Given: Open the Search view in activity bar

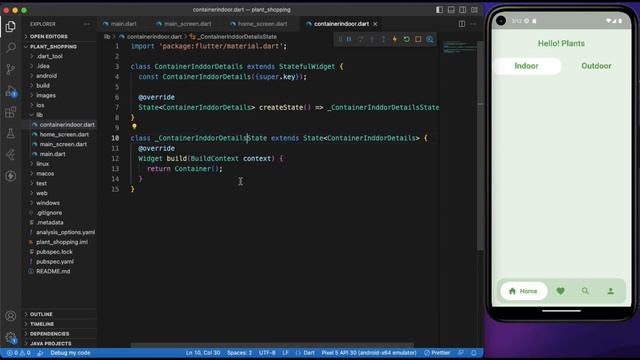Looking at the screenshot, I should [x=11, y=48].
